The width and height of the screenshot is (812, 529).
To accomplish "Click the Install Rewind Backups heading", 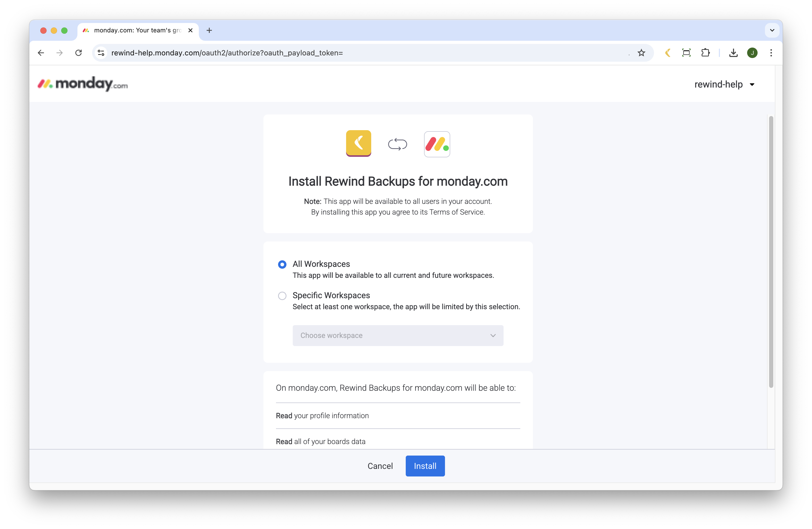I will 398,181.
